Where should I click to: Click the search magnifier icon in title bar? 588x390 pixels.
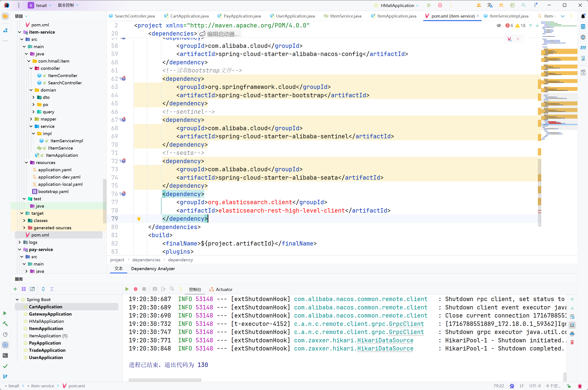coord(524,5)
